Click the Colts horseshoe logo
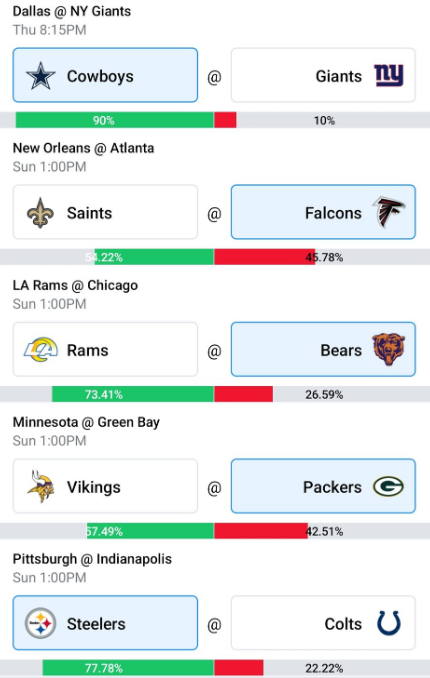Image resolution: width=430 pixels, height=678 pixels. [x=388, y=623]
